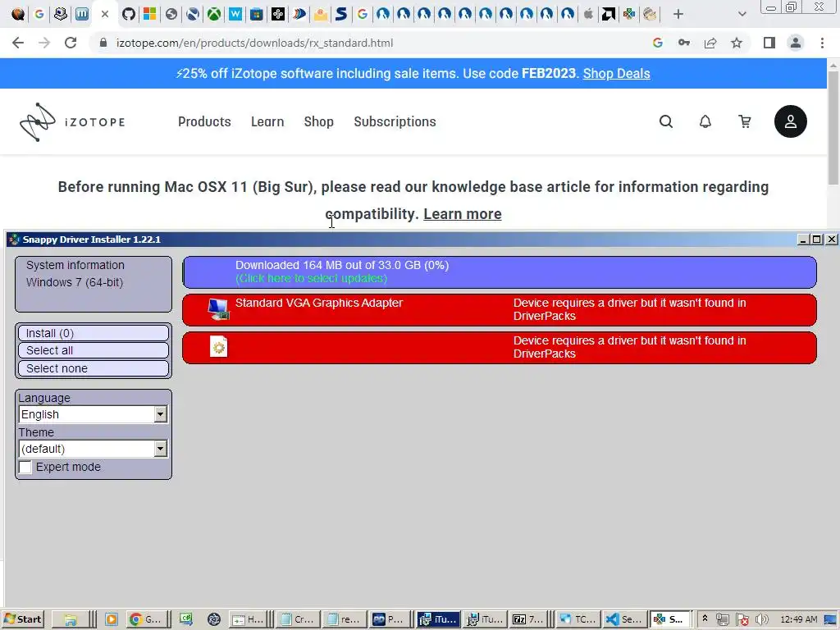Switch to the 7-Zip taskbar window

click(528, 619)
